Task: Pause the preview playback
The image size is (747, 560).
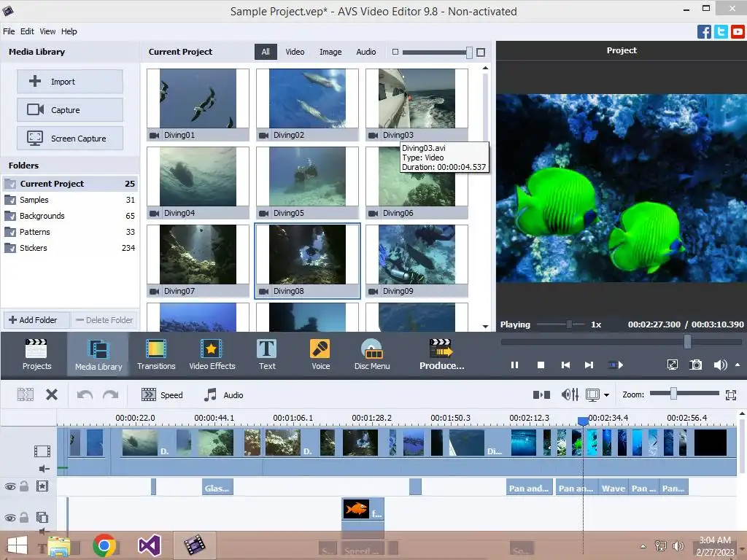Action: point(514,365)
